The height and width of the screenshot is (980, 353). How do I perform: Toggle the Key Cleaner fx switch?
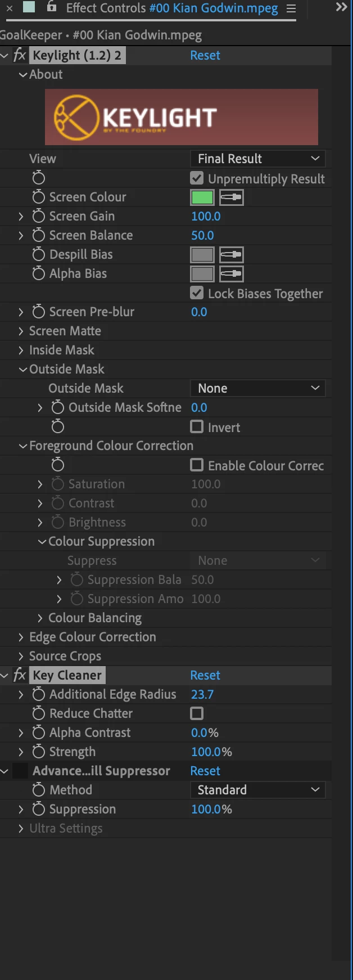coord(20,675)
